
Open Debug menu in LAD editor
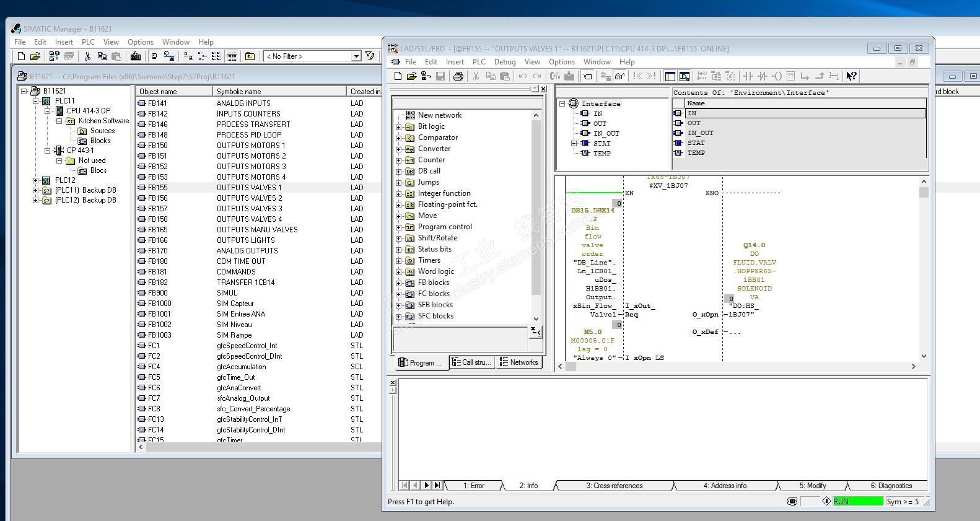(505, 62)
